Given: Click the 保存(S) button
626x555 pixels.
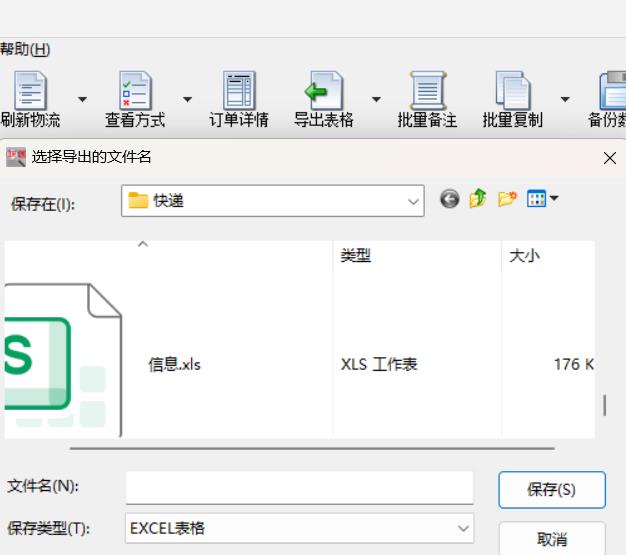Looking at the screenshot, I should pos(552,490).
